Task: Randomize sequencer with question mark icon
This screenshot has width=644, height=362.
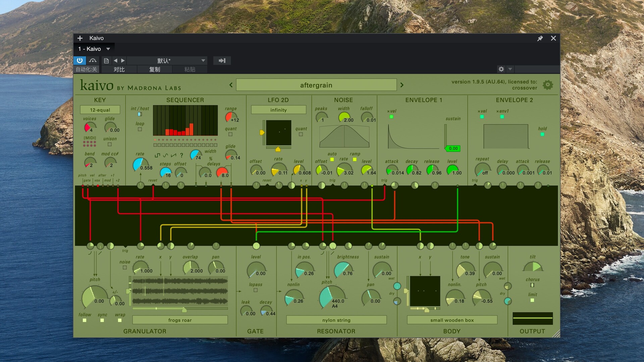Action: (181, 155)
